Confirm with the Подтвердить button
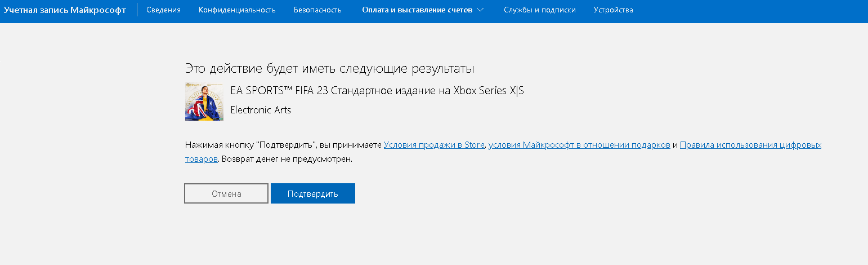Viewport: 868px width, 265px height. [x=313, y=193]
